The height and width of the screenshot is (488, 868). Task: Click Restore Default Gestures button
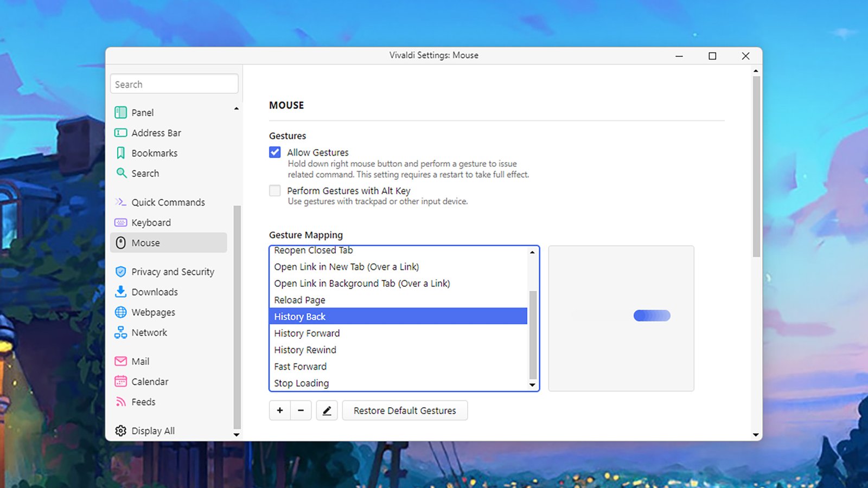(405, 410)
